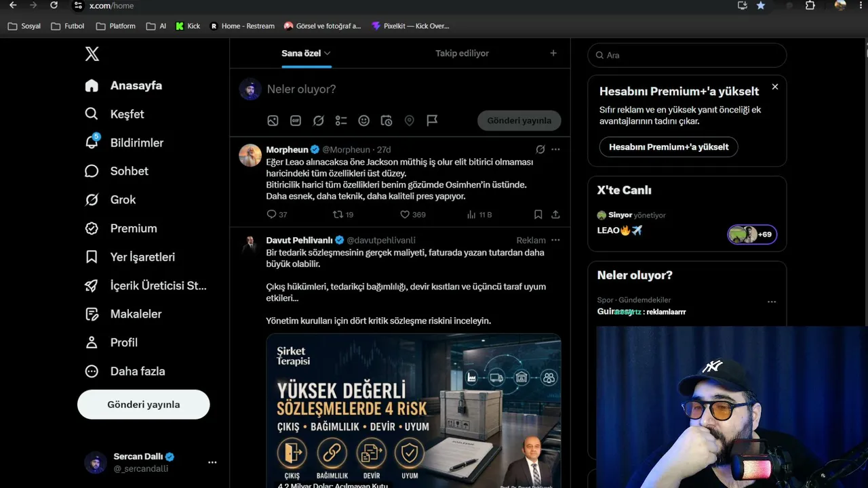This screenshot has height=488, width=868.
Task: Click Morpheun username in the post
Action: click(x=346, y=149)
